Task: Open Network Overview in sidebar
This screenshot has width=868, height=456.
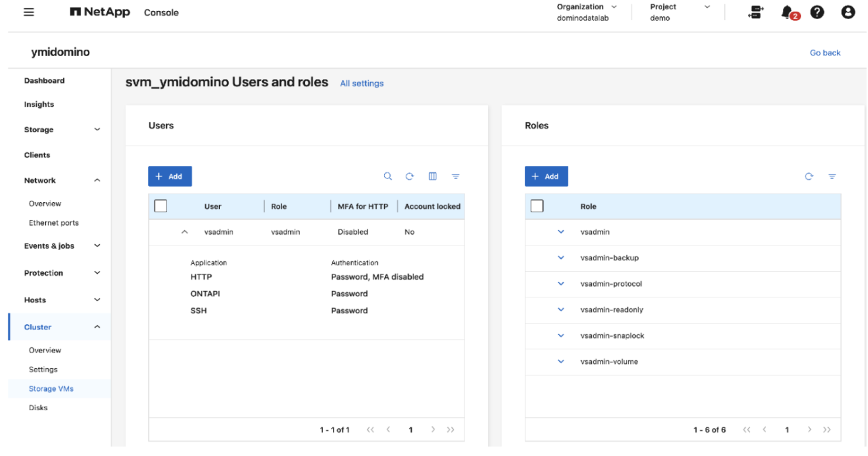Action: coord(45,204)
